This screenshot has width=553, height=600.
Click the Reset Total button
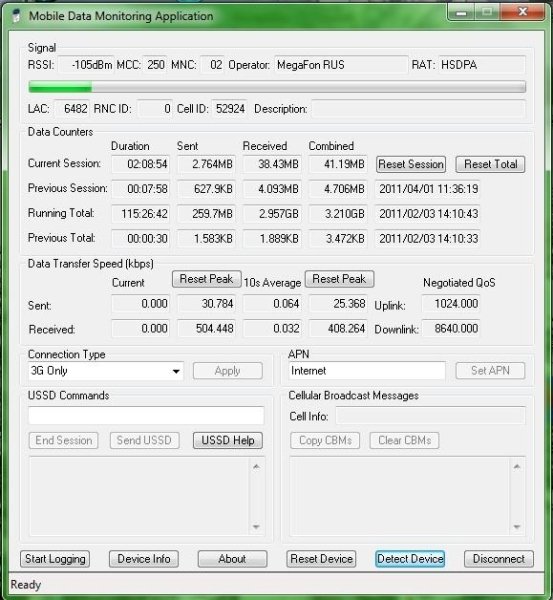490,164
